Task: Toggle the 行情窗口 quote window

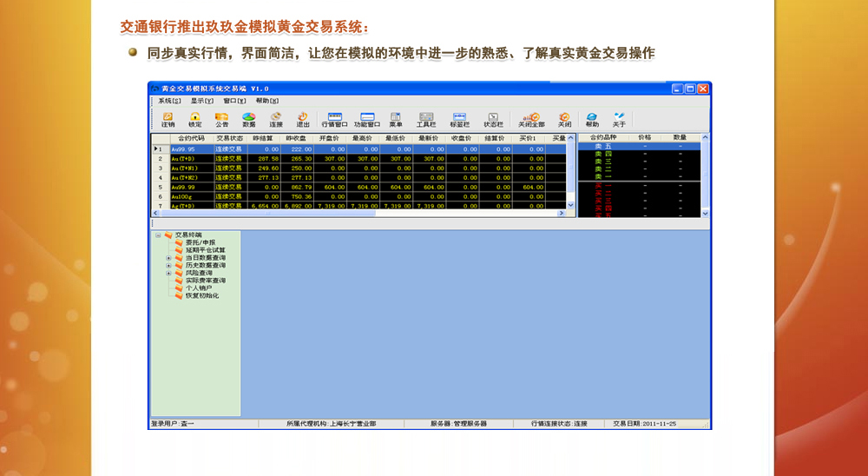Action: [334, 119]
